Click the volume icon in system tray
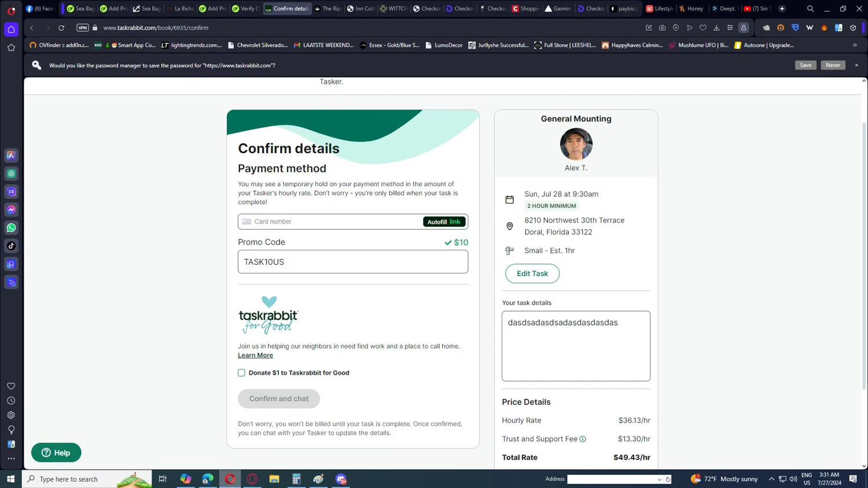 tap(793, 479)
